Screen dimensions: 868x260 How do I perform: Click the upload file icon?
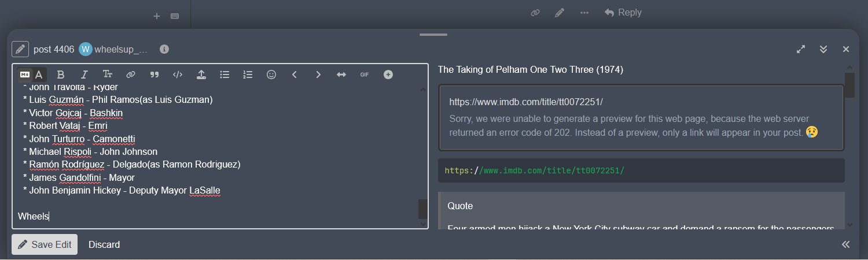point(201,75)
